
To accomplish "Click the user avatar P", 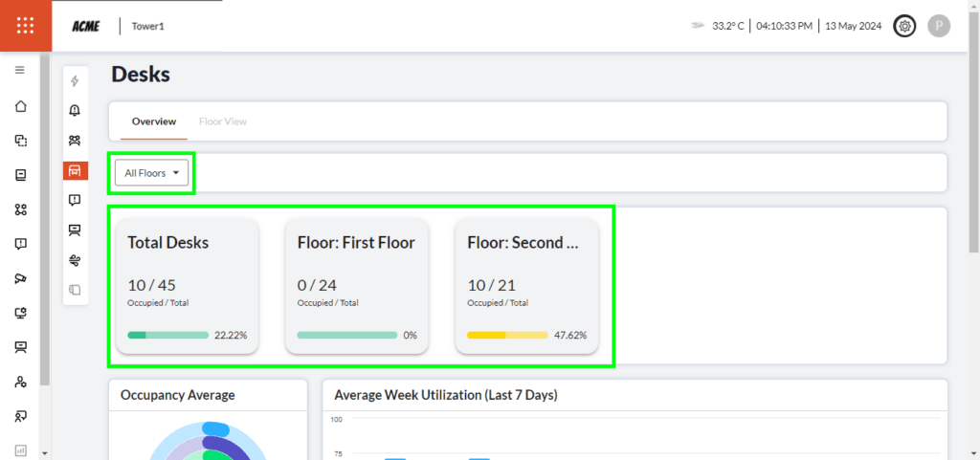I will 939,26.
